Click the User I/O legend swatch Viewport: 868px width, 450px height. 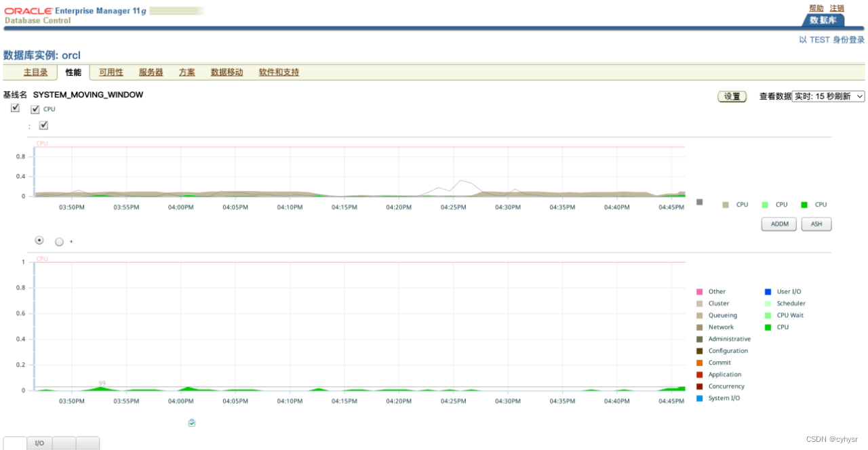(x=768, y=291)
